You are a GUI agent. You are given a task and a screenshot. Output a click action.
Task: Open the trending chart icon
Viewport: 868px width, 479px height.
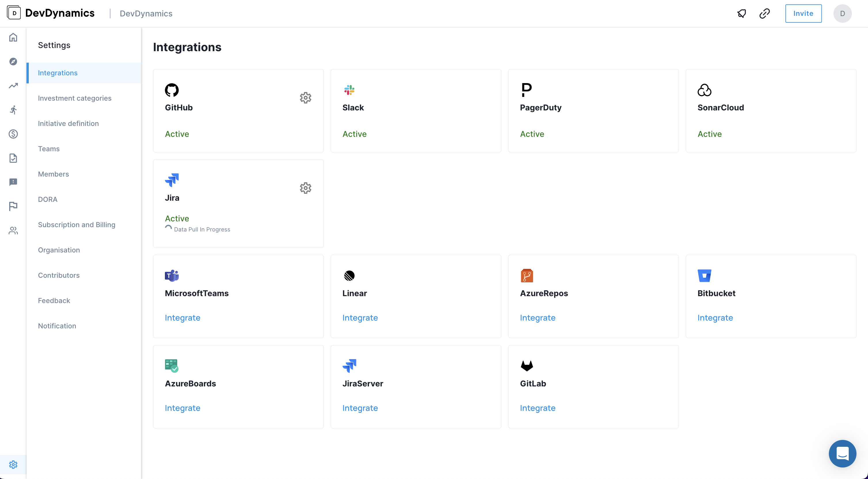(x=13, y=85)
